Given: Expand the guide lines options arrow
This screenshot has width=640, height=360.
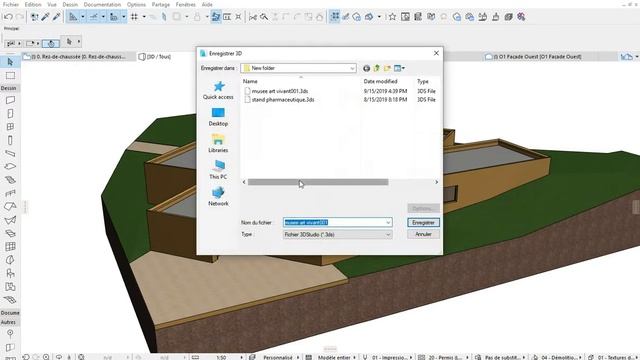Looking at the screenshot, I should click(x=83, y=17).
